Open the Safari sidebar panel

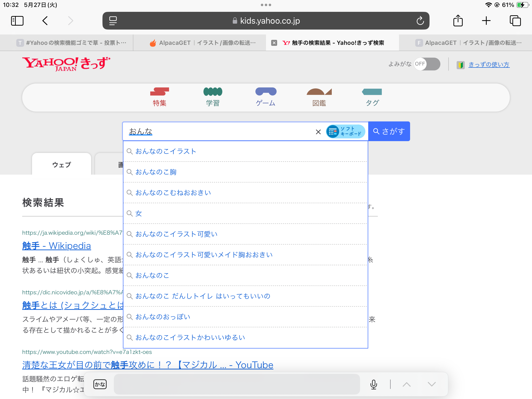click(17, 21)
